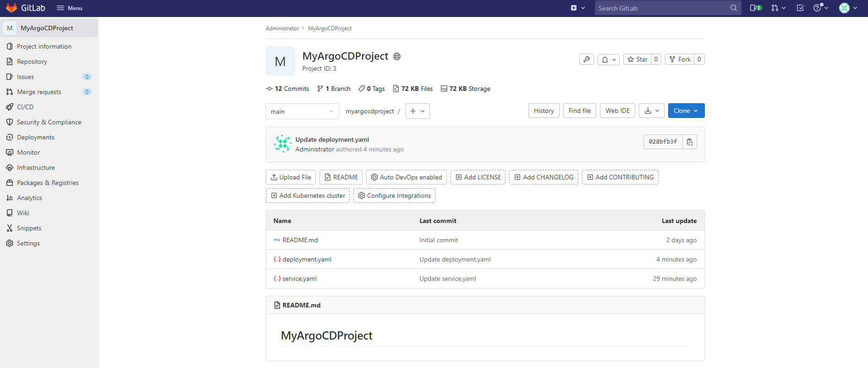Click Add Kubernetes cluster button

point(308,195)
